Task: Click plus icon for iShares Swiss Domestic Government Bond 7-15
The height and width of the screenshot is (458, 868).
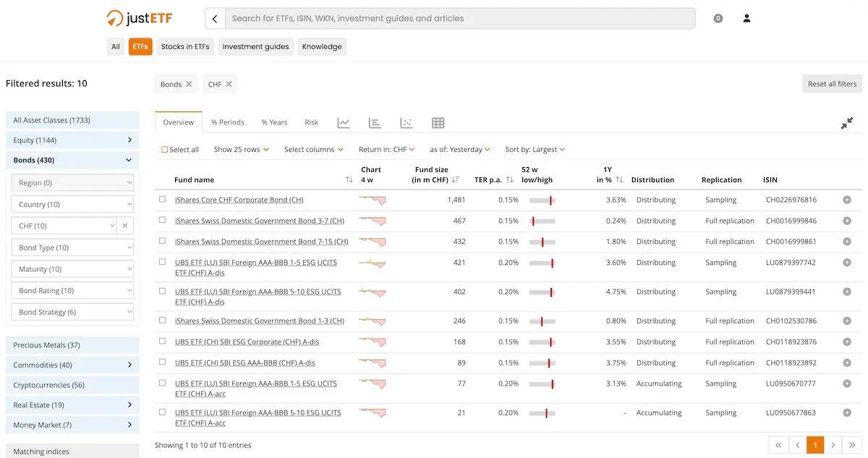Action: (847, 242)
